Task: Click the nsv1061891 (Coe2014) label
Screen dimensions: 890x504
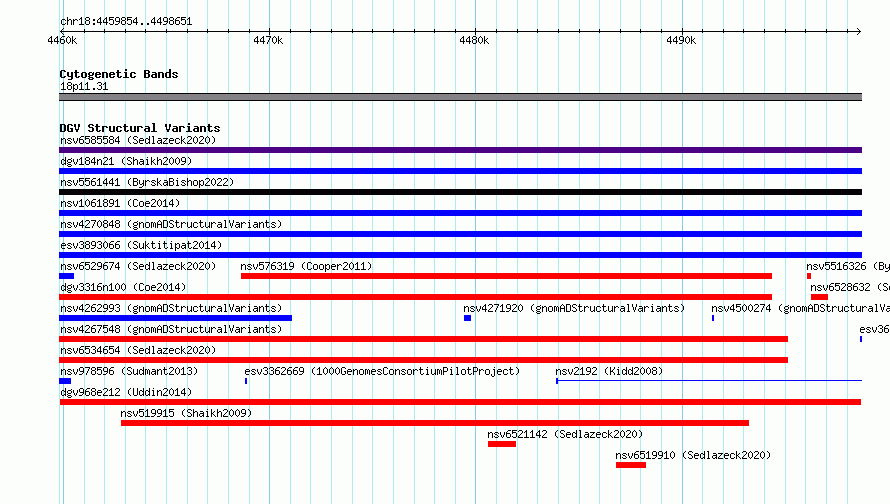Action: coord(120,203)
